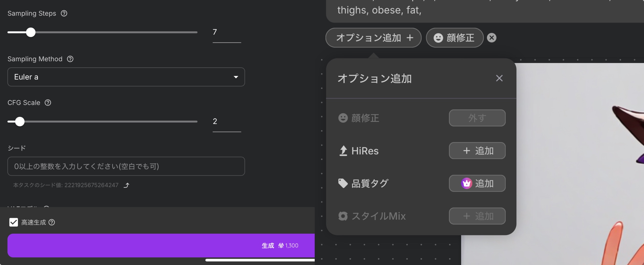Click the 顔修正 option chip
This screenshot has height=265, width=644.
[x=455, y=38]
